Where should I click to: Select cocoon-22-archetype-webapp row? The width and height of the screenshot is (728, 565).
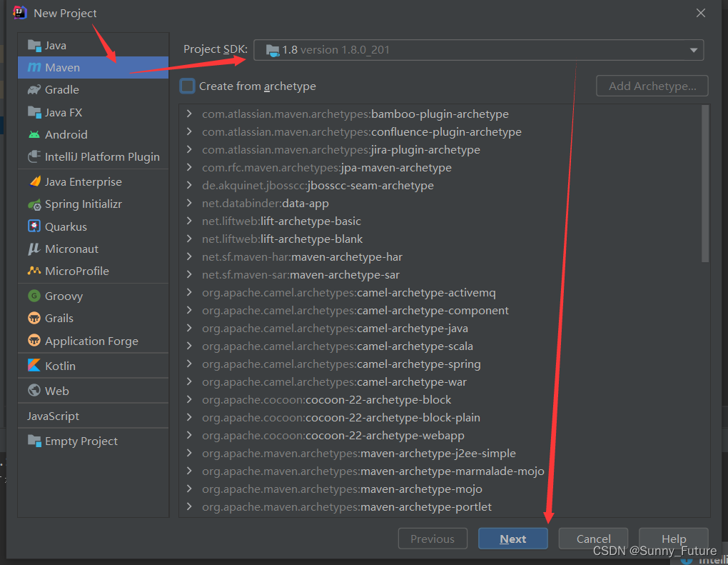(440, 436)
